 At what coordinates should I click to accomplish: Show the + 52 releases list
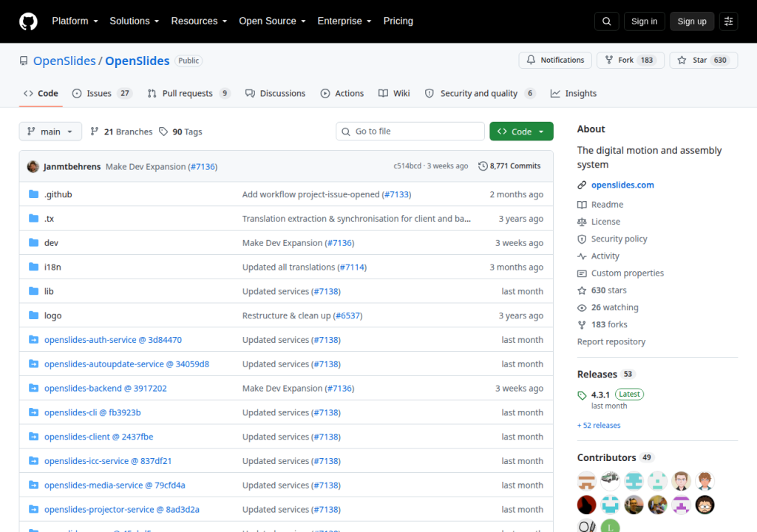599,426
